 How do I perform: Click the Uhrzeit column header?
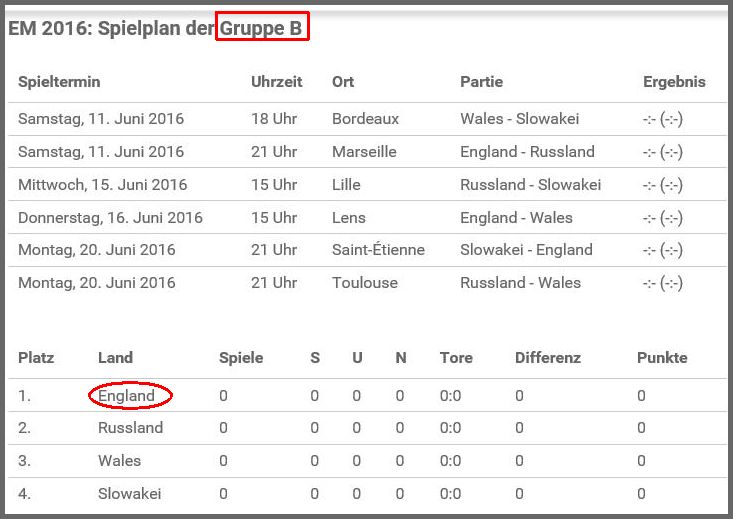[276, 82]
